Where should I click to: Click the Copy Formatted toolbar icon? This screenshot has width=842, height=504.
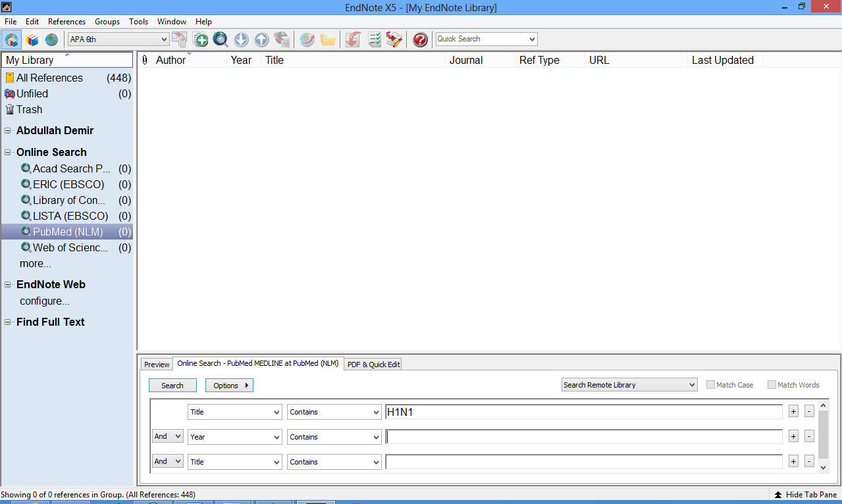point(179,39)
